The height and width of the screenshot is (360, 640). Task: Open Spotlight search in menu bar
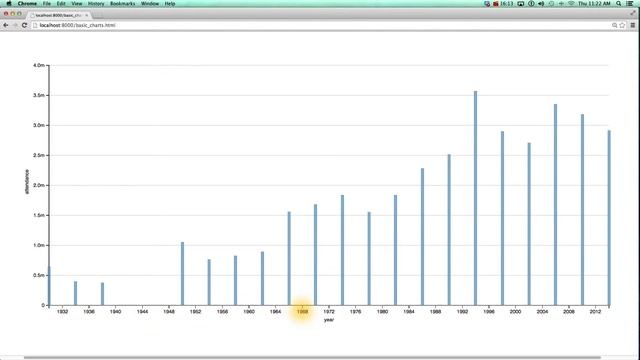619,3
